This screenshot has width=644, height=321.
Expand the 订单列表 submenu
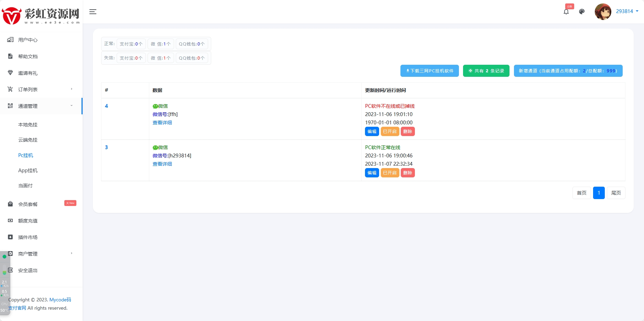pos(72,89)
